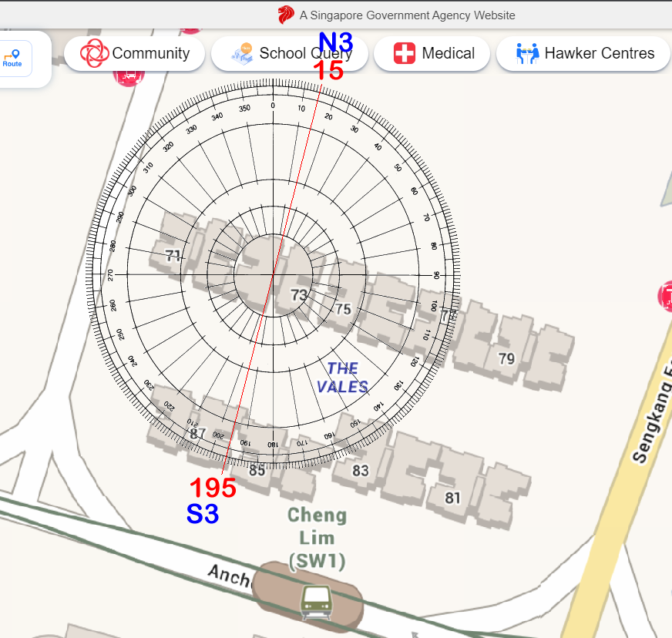Click the Hawker Centres people icon
This screenshot has height=638, width=672.
[527, 53]
